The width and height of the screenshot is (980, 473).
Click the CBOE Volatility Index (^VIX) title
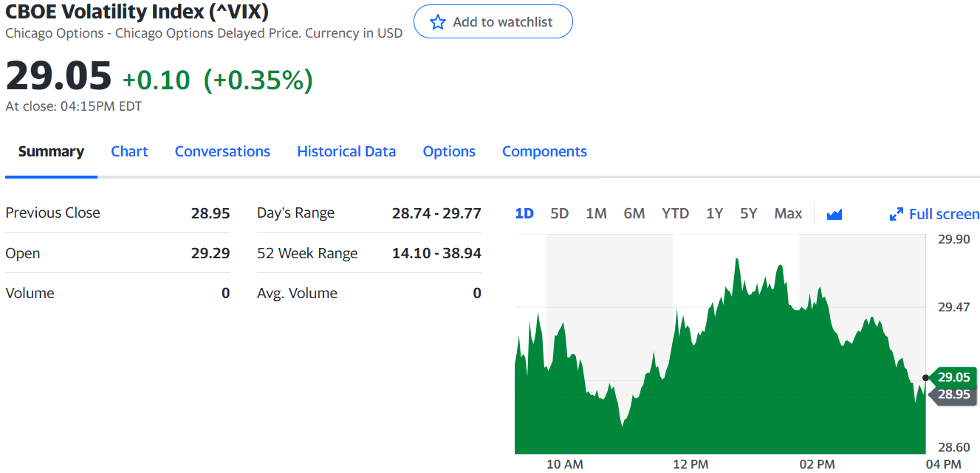tap(137, 11)
